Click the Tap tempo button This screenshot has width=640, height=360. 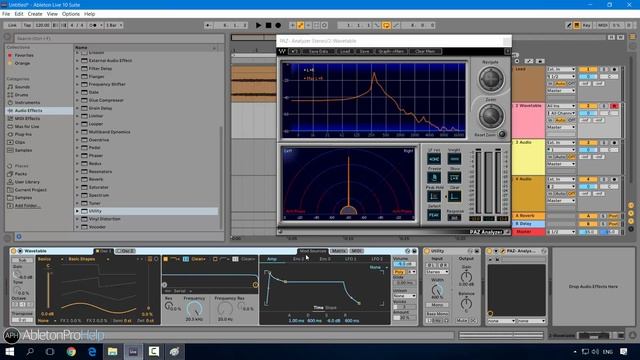point(27,25)
